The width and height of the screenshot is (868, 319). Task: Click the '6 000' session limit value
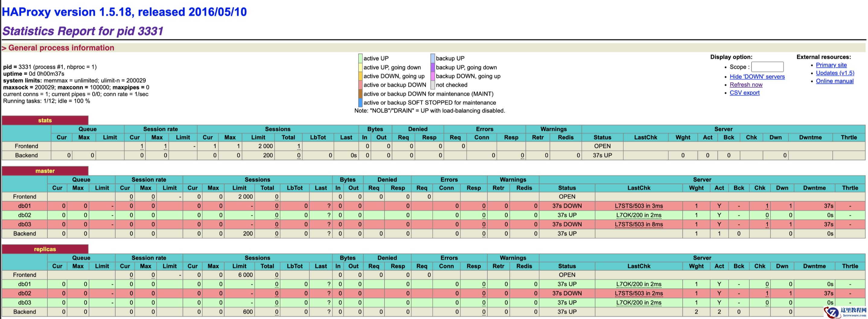click(x=245, y=275)
